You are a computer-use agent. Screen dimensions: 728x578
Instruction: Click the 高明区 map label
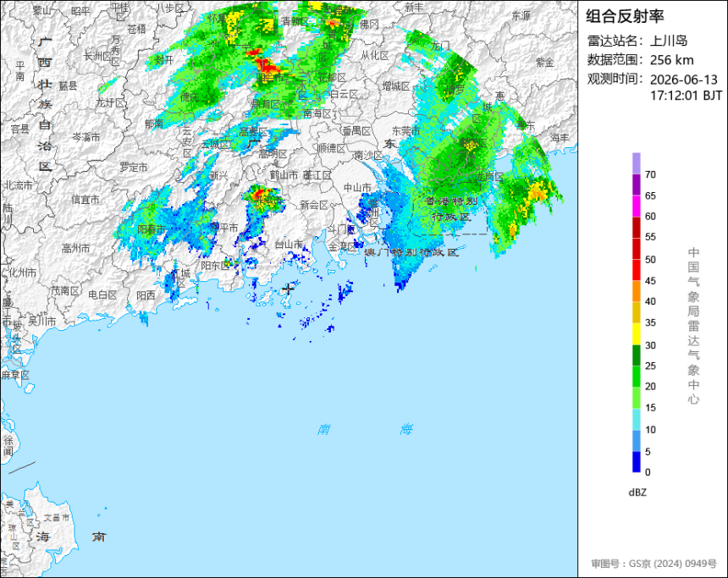coord(273,154)
